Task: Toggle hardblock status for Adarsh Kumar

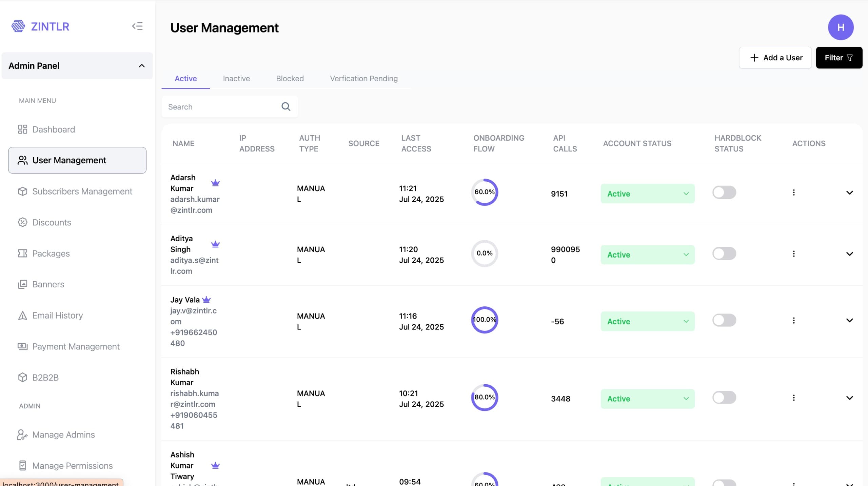Action: [724, 192]
